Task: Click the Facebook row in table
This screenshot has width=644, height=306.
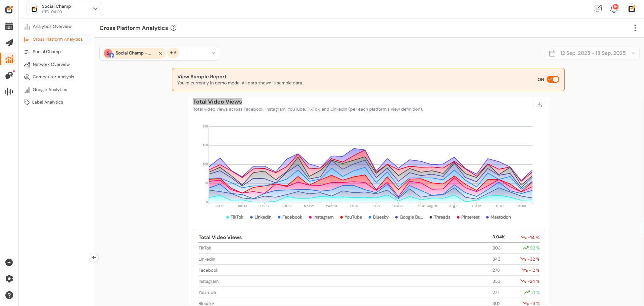Action: point(369,270)
